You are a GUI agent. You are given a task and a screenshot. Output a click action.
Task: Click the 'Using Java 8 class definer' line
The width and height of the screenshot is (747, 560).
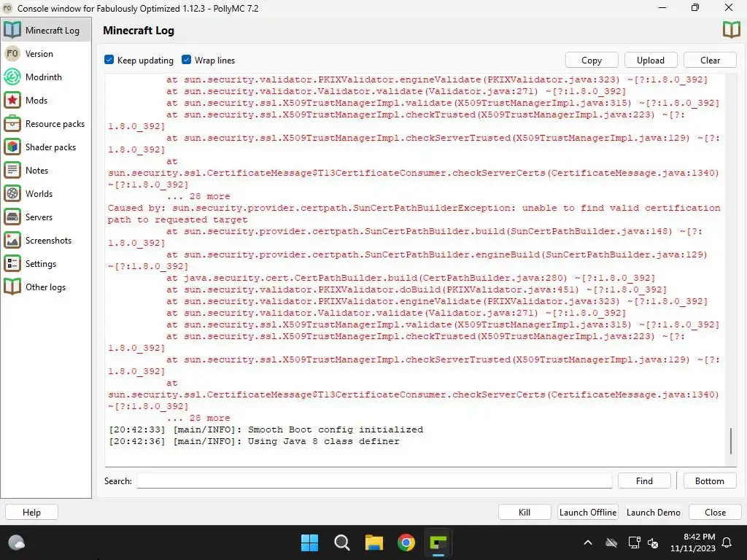tap(254, 441)
